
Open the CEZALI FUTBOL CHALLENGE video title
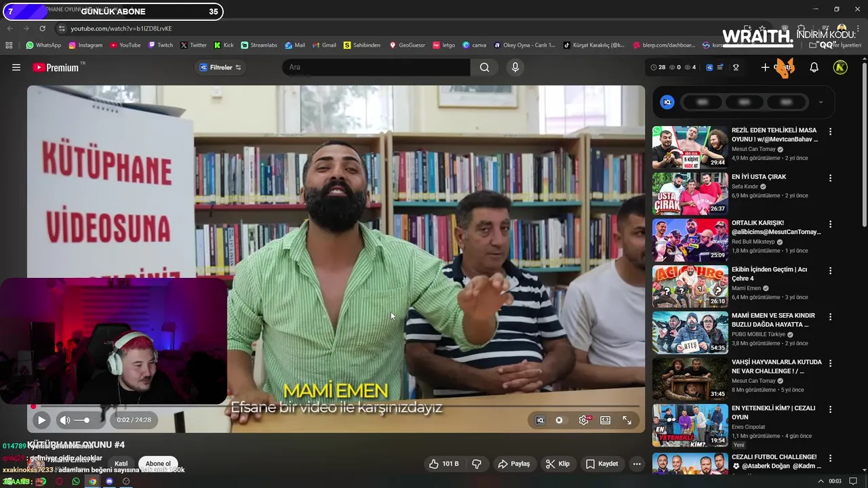click(776, 462)
